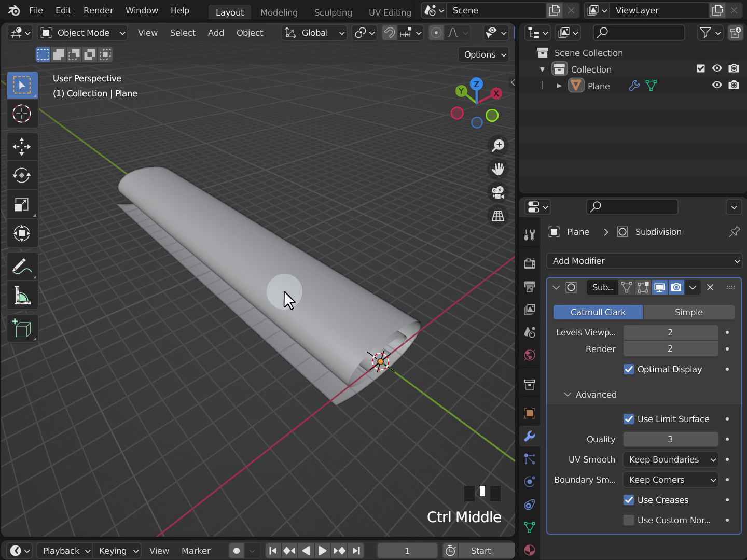
Task: Select the Annotate tool
Action: [x=22, y=267]
